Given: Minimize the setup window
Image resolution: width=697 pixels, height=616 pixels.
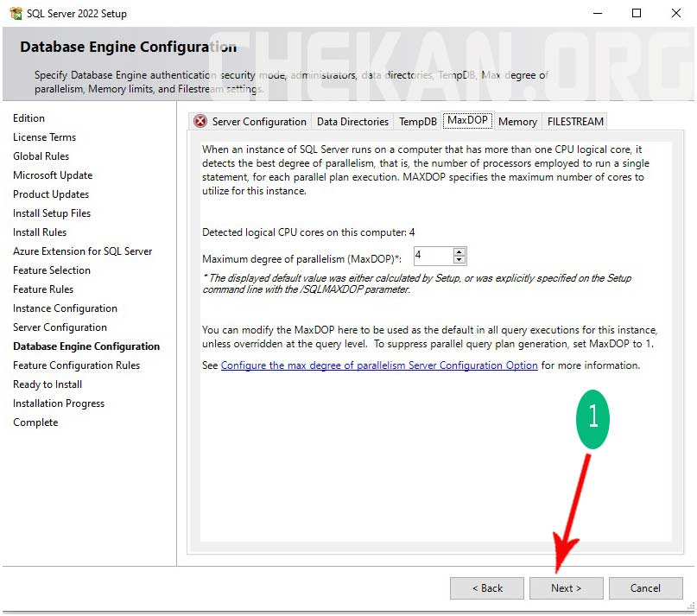Looking at the screenshot, I should pos(598,13).
